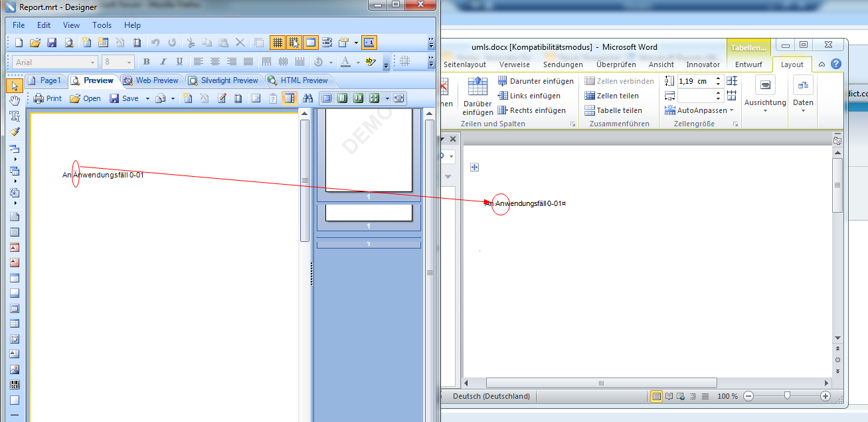Open the Edit menu in Designer

[x=44, y=25]
